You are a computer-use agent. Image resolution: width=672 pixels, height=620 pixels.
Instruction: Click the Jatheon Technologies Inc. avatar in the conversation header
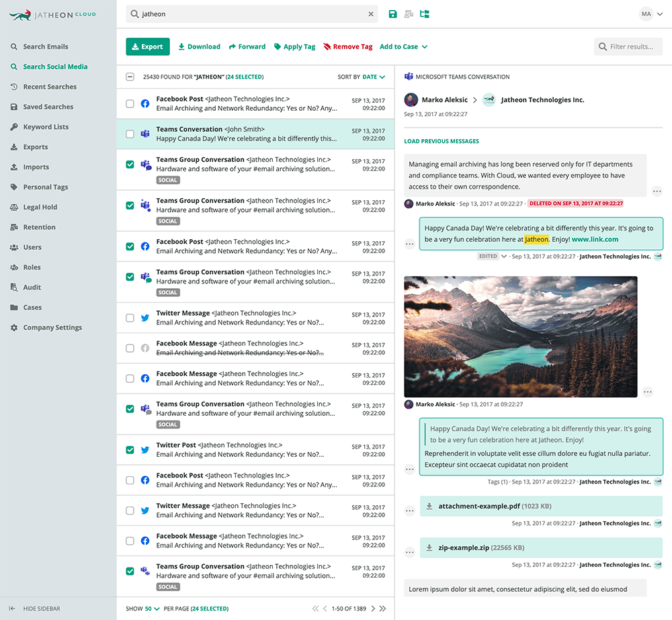(489, 100)
